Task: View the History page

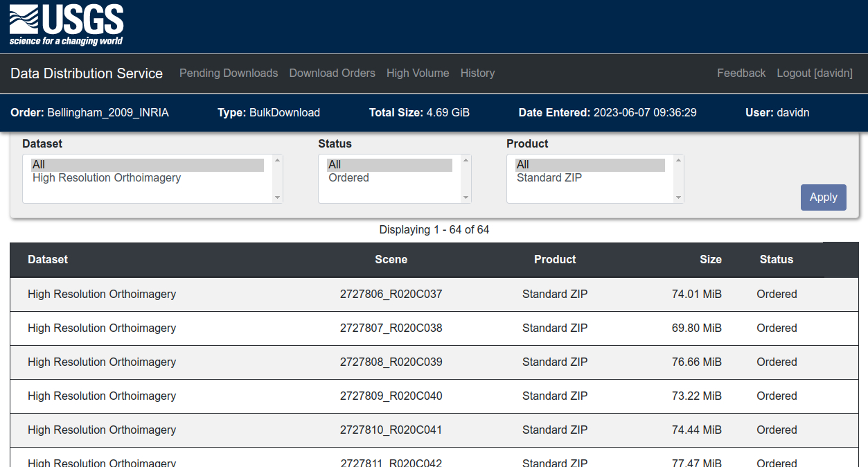Action: pyautogui.click(x=477, y=73)
